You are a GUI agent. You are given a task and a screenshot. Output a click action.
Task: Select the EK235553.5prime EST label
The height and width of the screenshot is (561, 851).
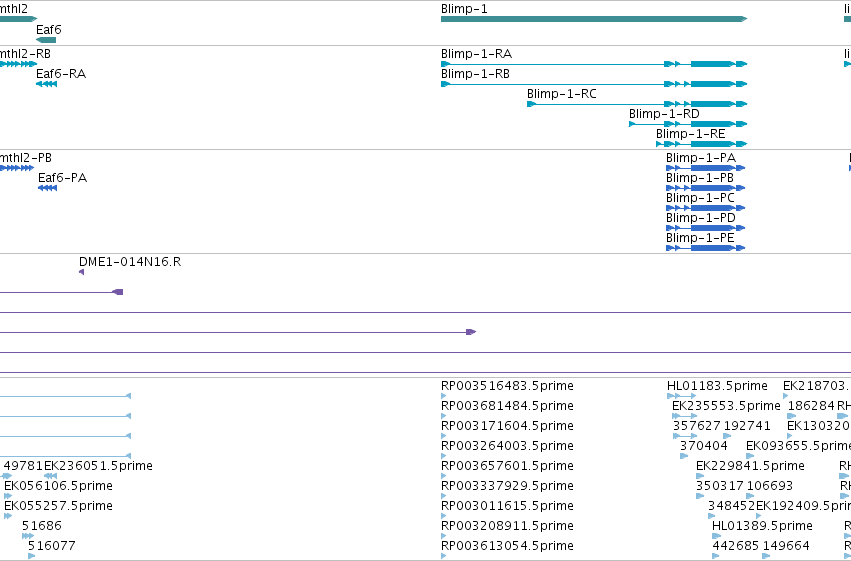click(x=726, y=406)
